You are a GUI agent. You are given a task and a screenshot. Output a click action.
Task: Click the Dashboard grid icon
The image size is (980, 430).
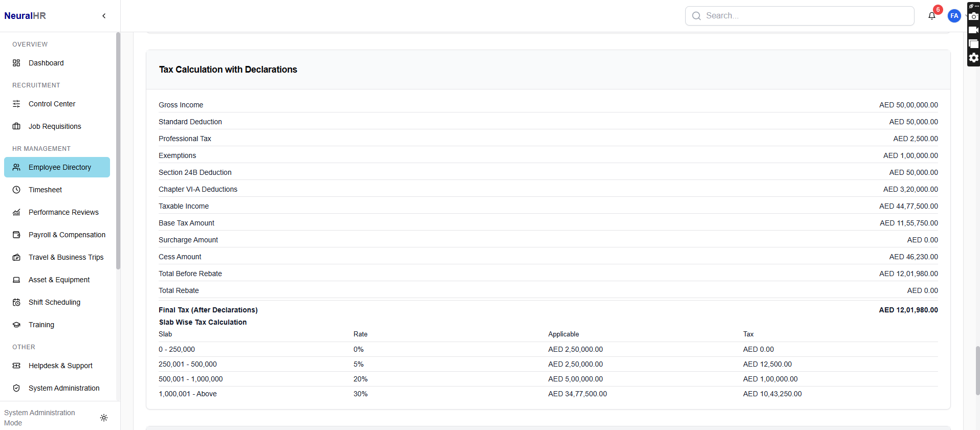(16, 63)
